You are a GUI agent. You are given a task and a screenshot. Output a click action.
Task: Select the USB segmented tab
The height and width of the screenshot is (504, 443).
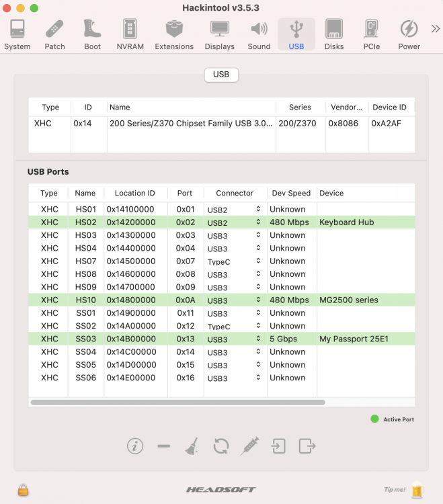(x=221, y=75)
